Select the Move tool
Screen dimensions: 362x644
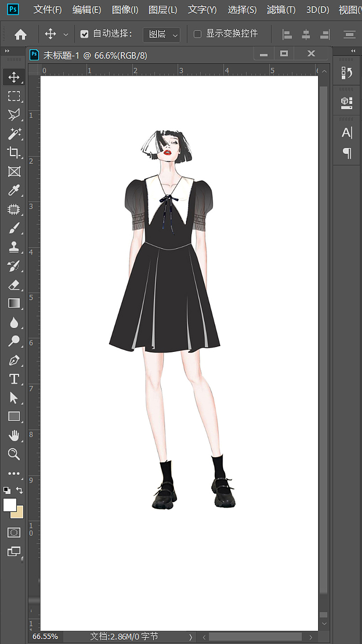point(14,77)
